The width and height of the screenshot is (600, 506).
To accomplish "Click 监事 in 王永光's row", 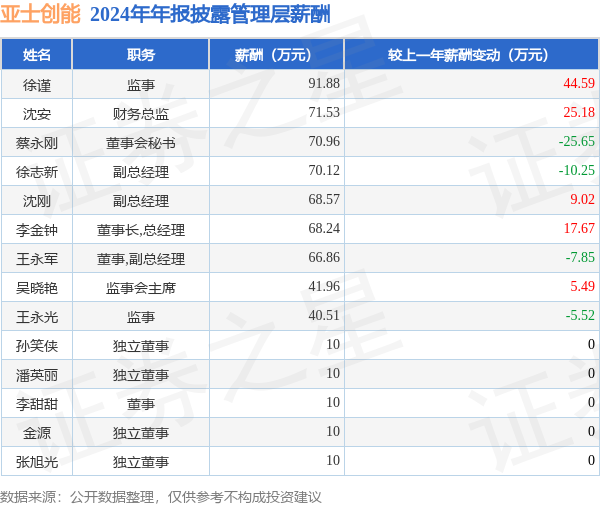I will pos(141,317).
